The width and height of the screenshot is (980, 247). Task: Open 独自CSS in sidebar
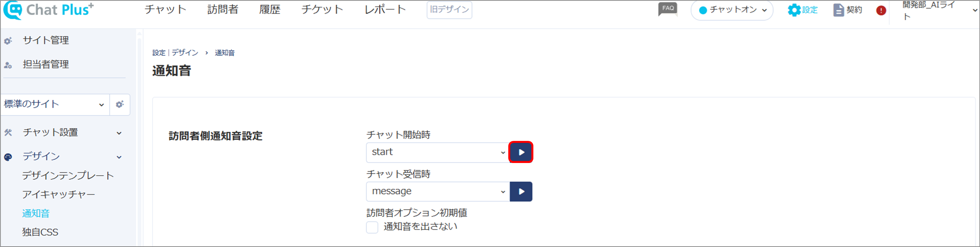pyautogui.click(x=40, y=232)
